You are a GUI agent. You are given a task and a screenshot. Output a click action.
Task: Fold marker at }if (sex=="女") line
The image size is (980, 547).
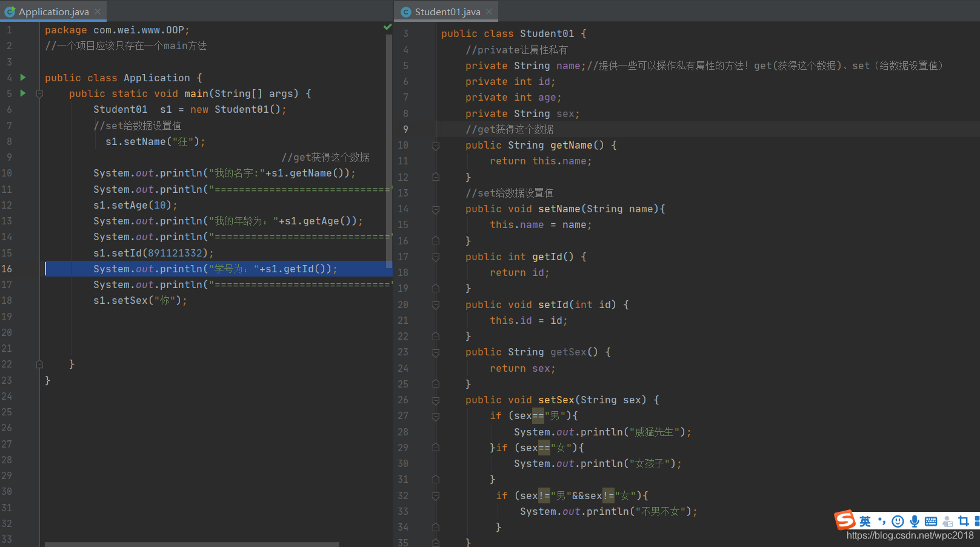[436, 448]
